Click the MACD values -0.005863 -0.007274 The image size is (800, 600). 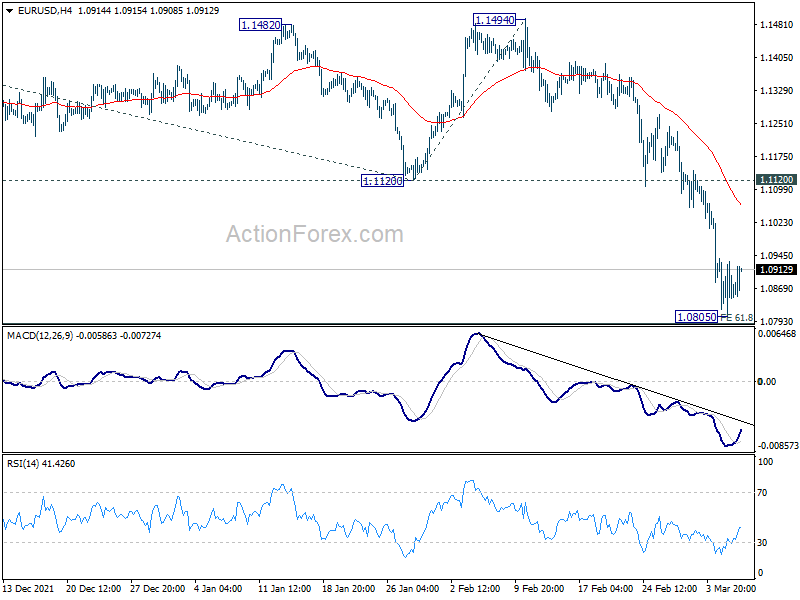pos(118,336)
